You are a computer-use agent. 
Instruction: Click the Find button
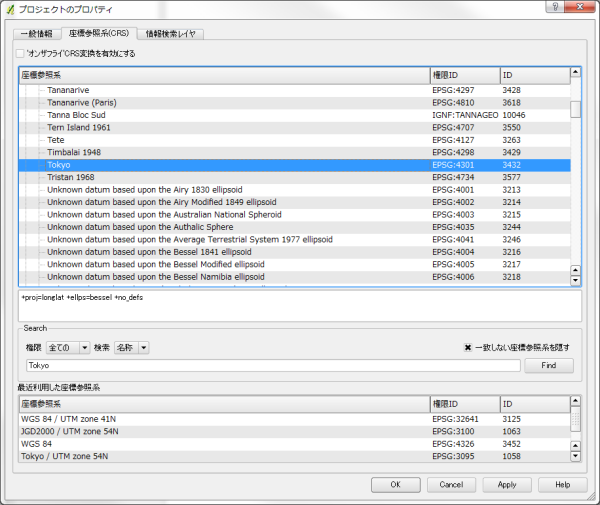[x=549, y=365]
